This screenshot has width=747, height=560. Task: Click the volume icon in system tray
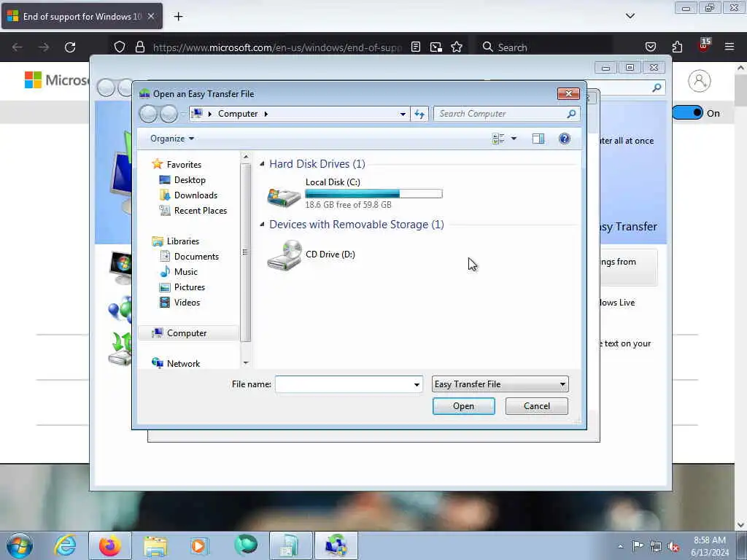point(673,547)
